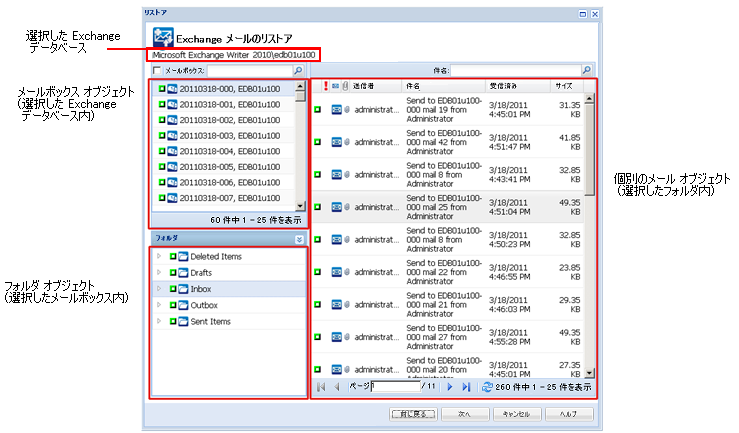The width and height of the screenshot is (739, 433).
Task: Expand the Drafts folder tree node
Action: [159, 273]
